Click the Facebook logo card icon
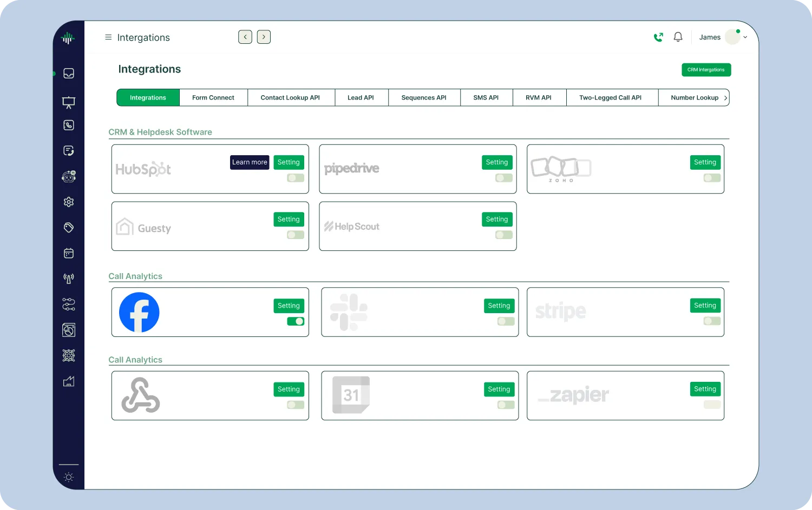The image size is (812, 510). (139, 313)
